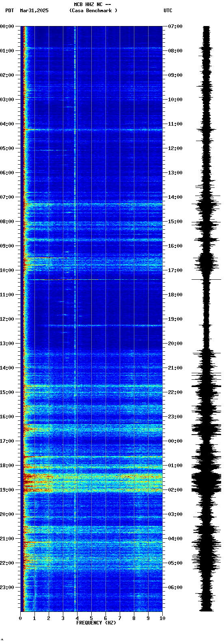Click the 00:00 label on UTC axis

tap(175, 441)
